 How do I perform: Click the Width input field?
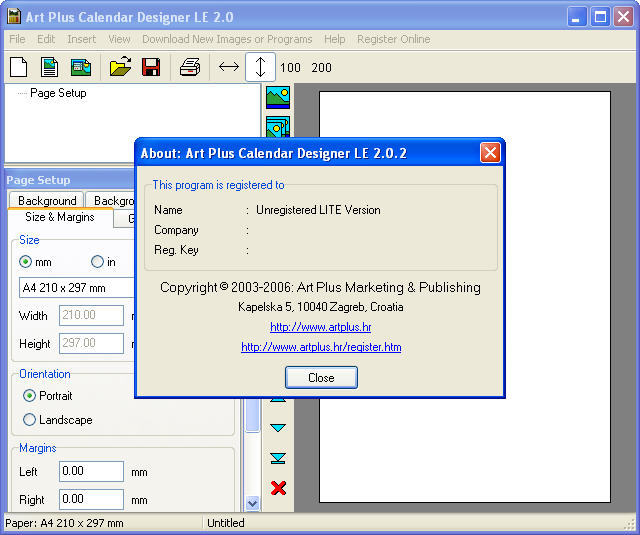click(91, 315)
